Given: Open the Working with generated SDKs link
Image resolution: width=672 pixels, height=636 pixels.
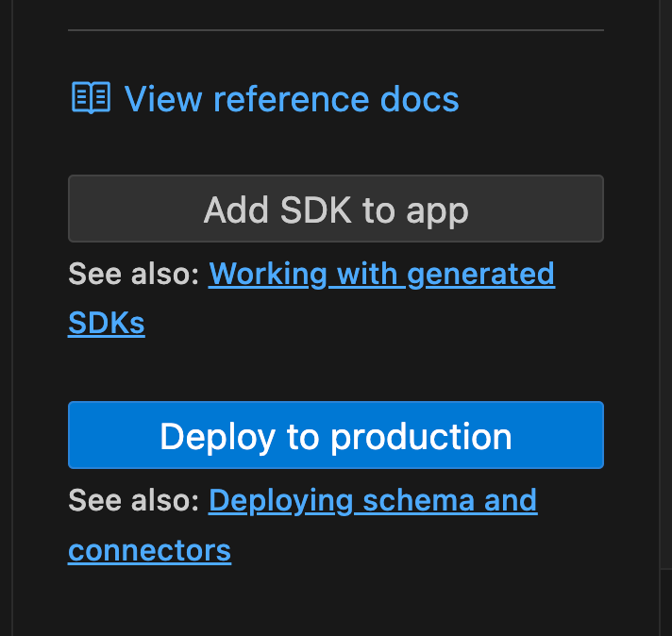Looking at the screenshot, I should tap(381, 275).
